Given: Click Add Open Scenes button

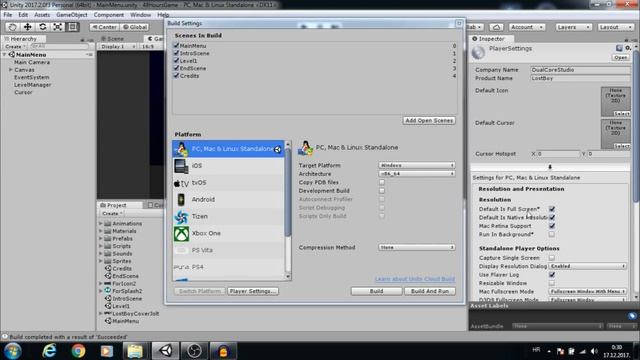Looking at the screenshot, I should coord(429,120).
